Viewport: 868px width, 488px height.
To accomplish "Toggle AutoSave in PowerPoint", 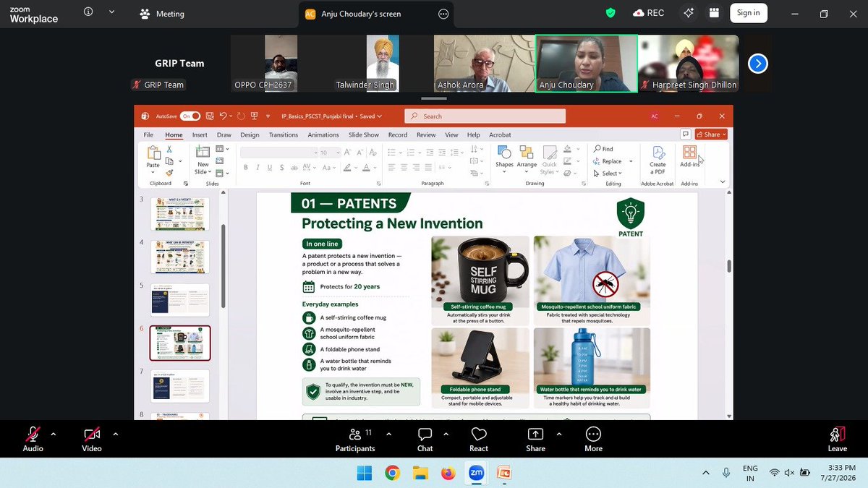I will (190, 116).
